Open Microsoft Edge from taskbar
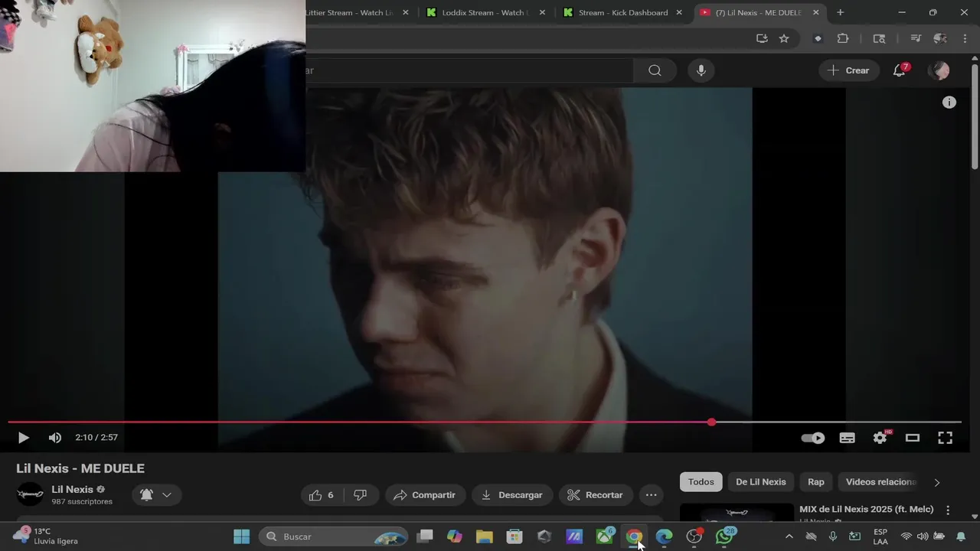 click(664, 536)
